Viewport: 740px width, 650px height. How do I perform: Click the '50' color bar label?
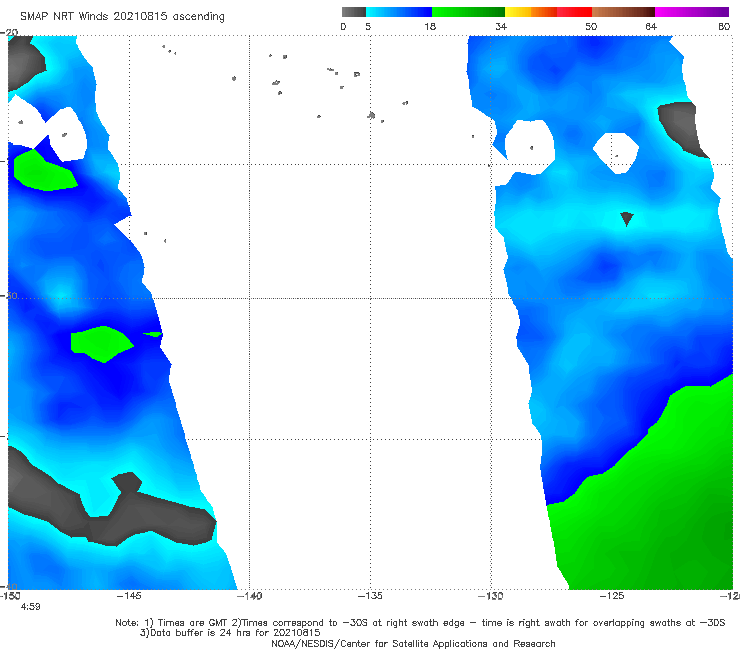point(591,26)
